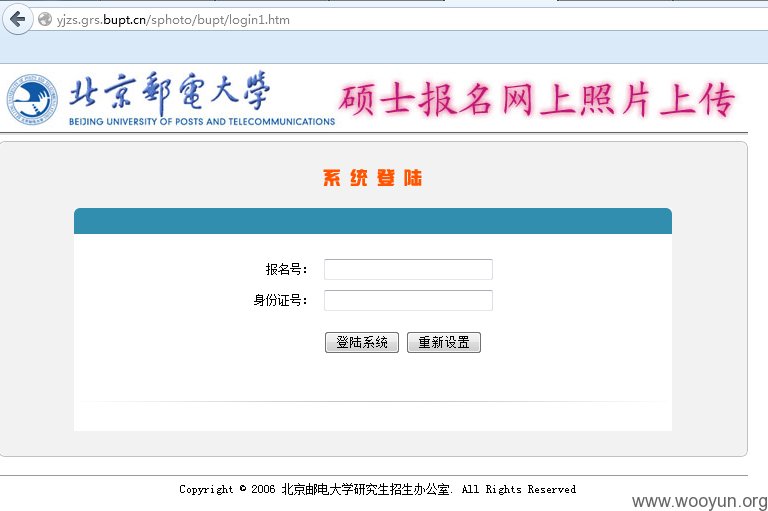Screen dimensions: 768x511
Task: Click the globe site identity icon
Action: click(45, 20)
